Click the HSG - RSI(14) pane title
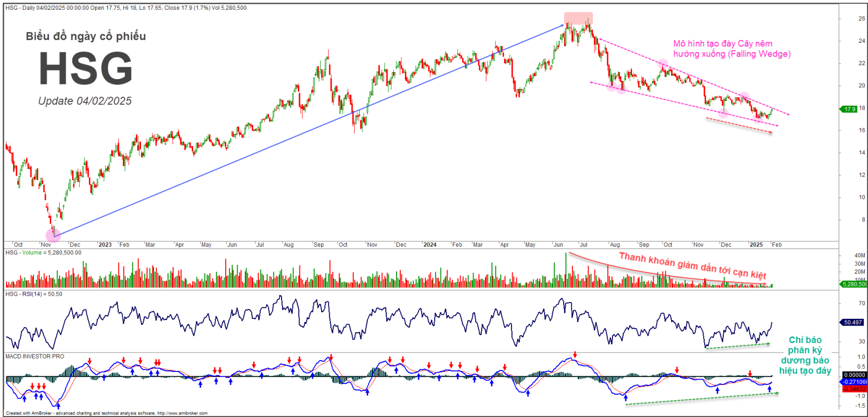868x417 pixels. 34,294
